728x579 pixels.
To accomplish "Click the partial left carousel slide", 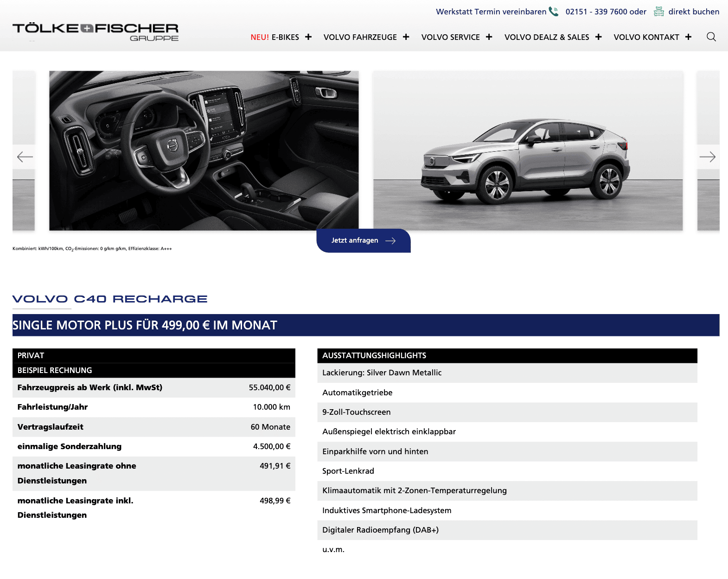I will click(x=24, y=150).
